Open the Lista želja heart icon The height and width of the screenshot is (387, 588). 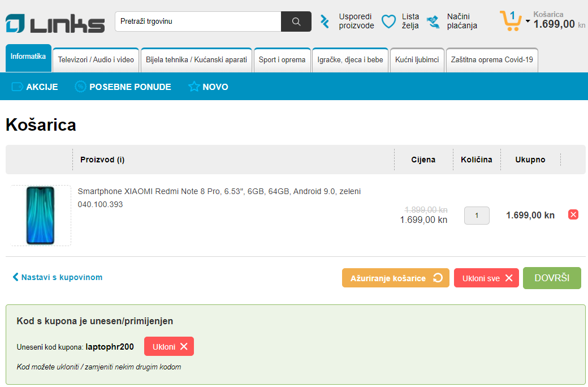pyautogui.click(x=388, y=21)
